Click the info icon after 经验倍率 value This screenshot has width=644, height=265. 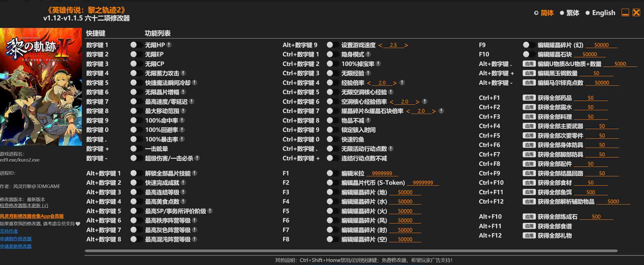coord(402,83)
